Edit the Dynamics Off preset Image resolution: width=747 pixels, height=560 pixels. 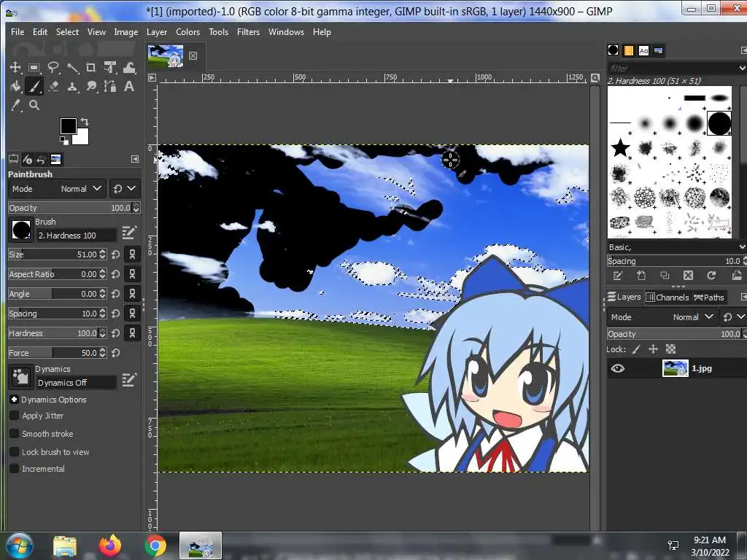(x=129, y=379)
